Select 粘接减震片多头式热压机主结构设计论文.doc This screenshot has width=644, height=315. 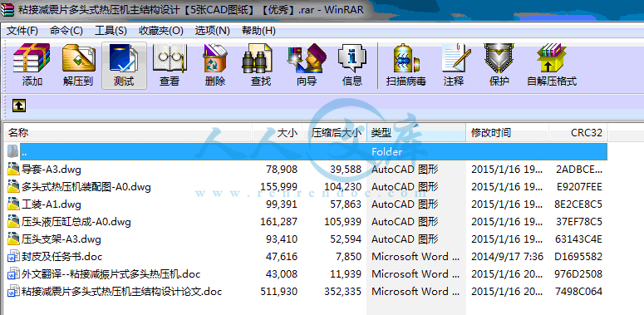pyautogui.click(x=121, y=292)
